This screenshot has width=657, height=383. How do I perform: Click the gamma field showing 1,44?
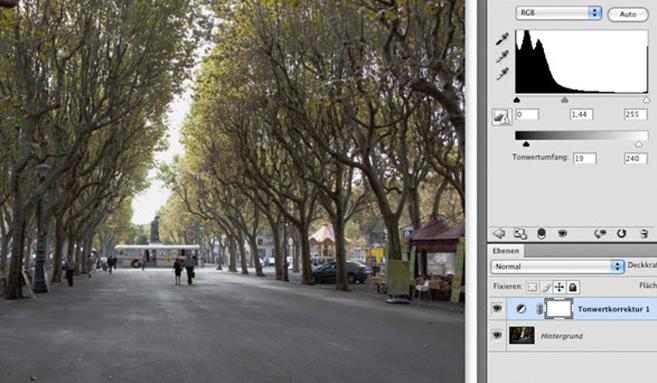(x=582, y=114)
